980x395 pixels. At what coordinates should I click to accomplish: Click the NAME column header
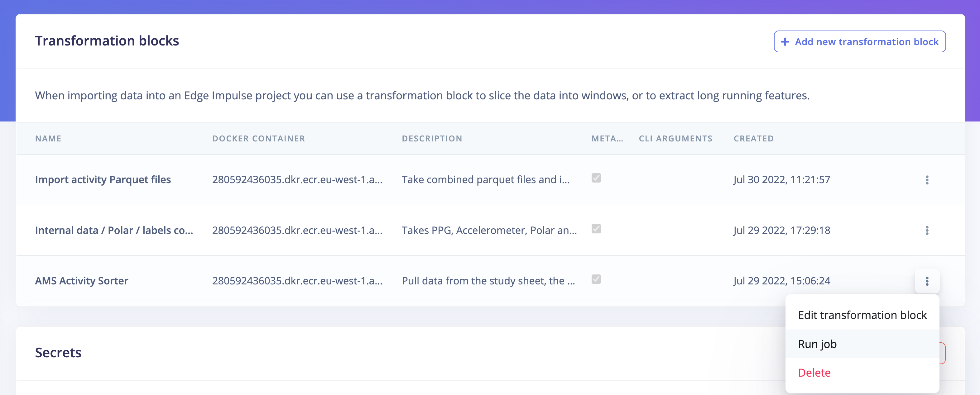coord(48,139)
